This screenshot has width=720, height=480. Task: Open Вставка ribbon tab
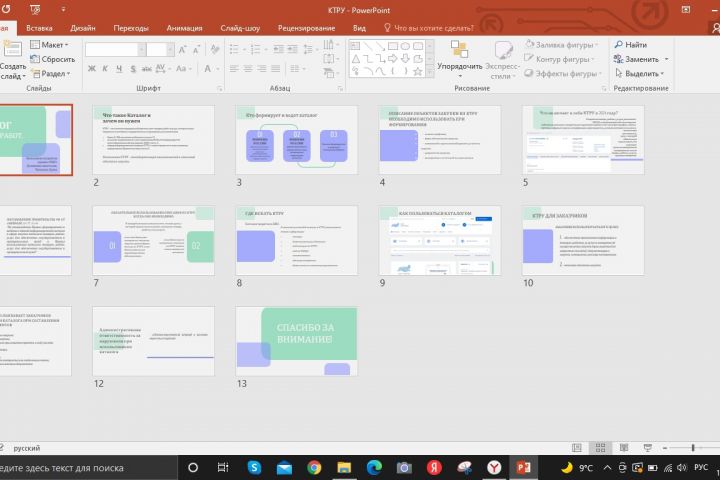(39, 28)
